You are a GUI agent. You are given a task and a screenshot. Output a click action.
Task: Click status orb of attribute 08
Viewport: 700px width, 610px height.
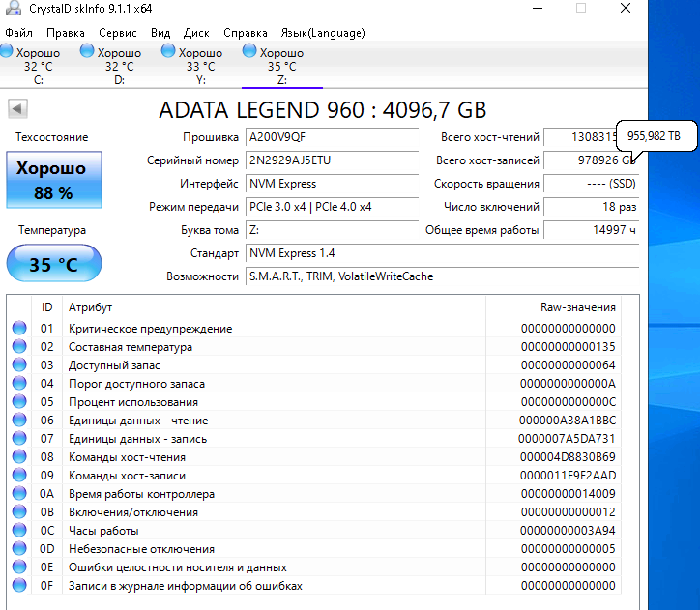click(19, 456)
